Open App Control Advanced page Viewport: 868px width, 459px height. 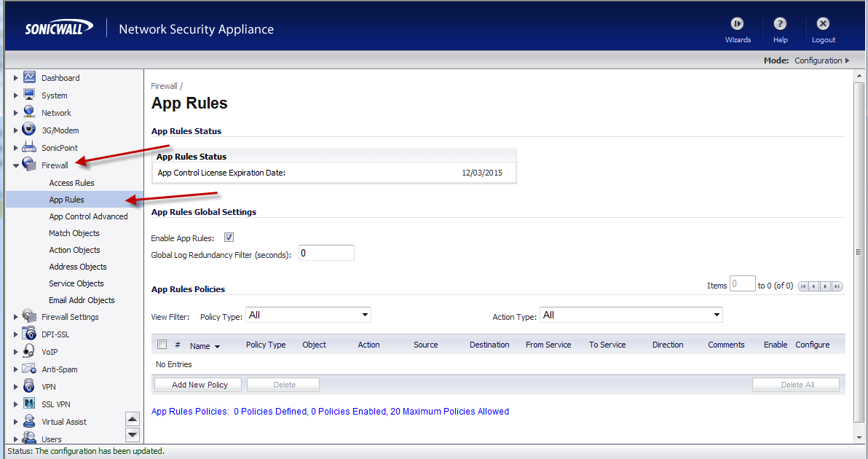tap(88, 216)
